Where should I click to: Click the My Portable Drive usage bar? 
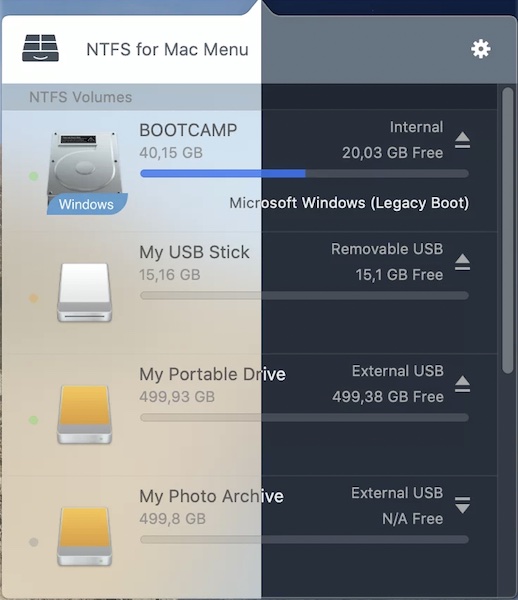[305, 417]
